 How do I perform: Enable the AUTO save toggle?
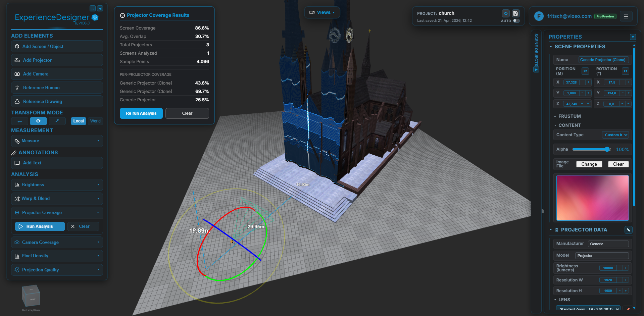(x=516, y=20)
